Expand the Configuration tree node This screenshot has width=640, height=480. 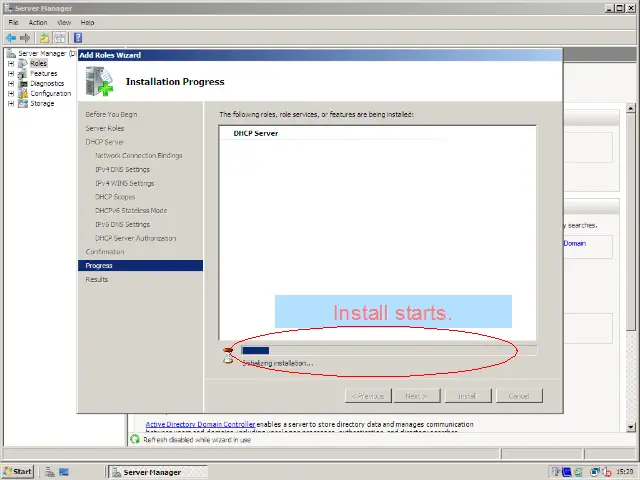pyautogui.click(x=11, y=93)
